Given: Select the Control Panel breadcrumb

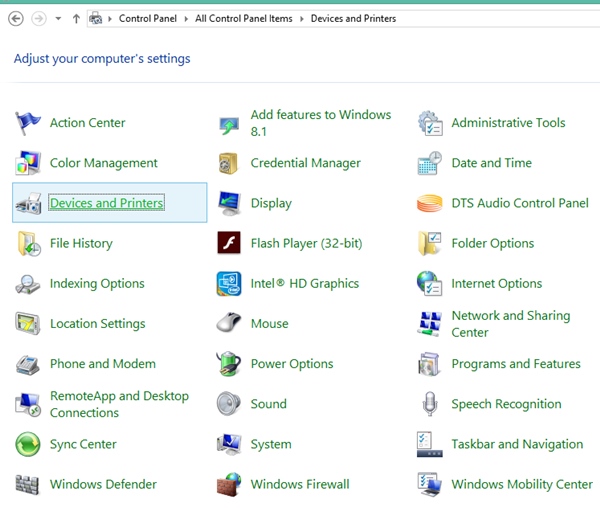Looking at the screenshot, I should tap(148, 18).
